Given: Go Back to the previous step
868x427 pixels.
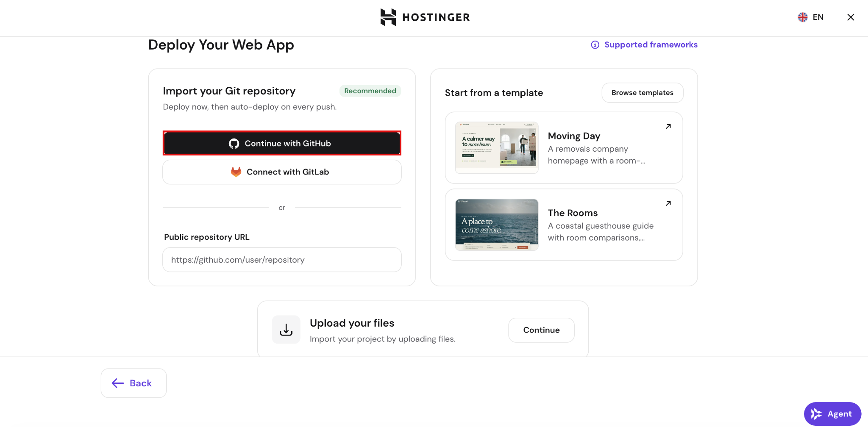Looking at the screenshot, I should 134,383.
